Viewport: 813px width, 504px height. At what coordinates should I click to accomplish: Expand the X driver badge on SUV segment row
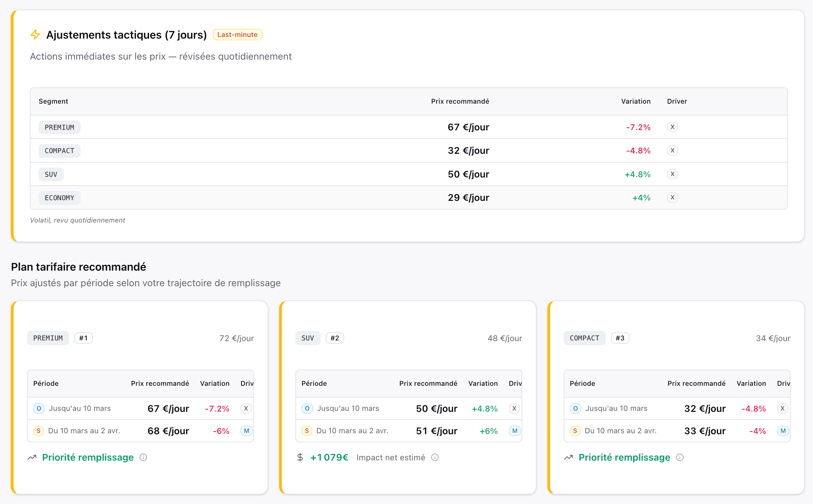click(x=673, y=174)
